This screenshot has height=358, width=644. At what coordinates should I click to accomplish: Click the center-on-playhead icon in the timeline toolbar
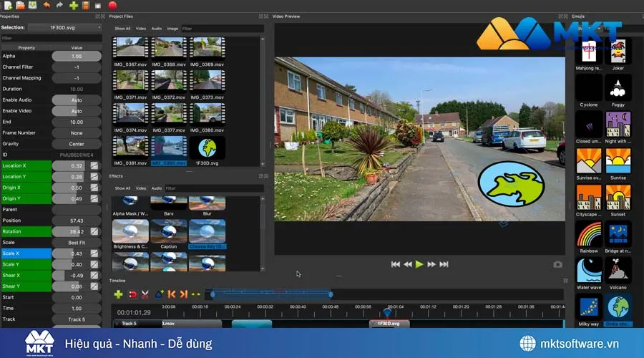(196, 294)
